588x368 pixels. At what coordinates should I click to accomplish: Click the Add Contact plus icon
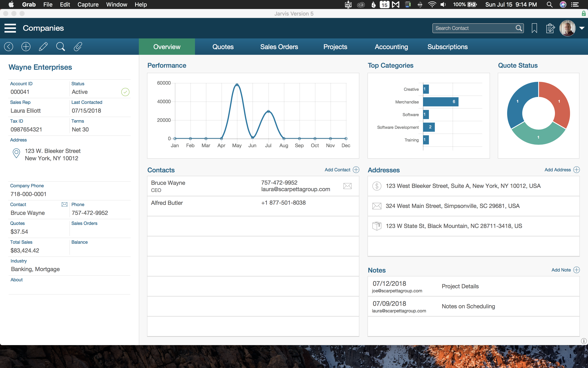coord(356,170)
